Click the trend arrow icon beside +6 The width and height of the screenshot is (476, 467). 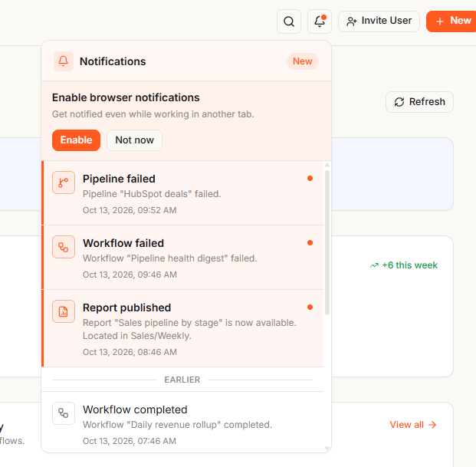pyautogui.click(x=374, y=265)
